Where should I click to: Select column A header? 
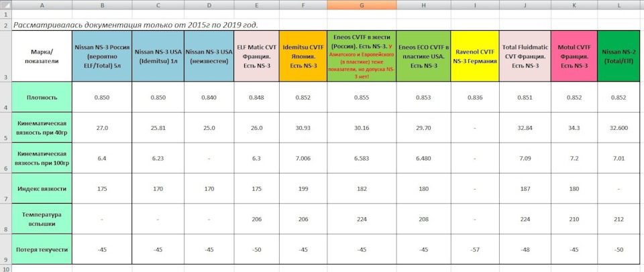click(42, 5)
